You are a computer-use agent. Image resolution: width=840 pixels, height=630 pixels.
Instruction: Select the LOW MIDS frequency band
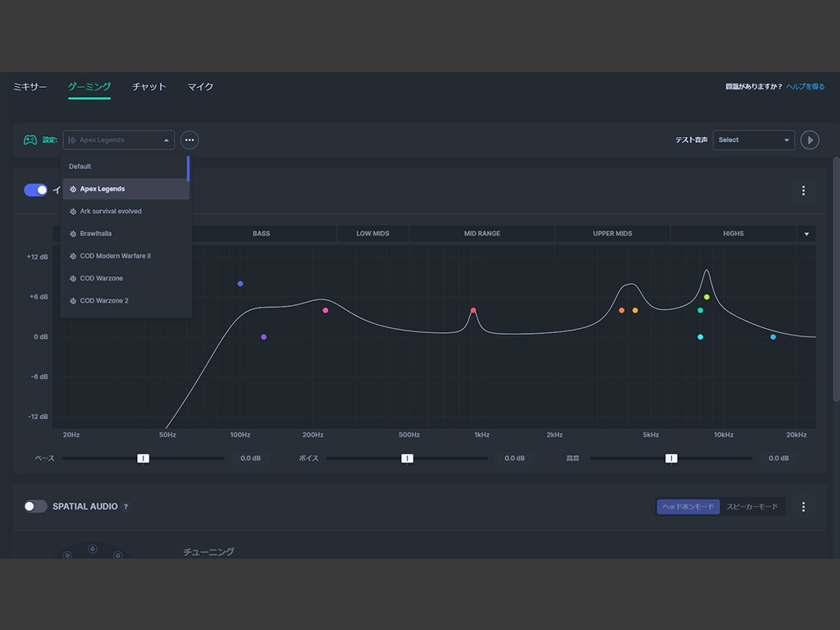click(373, 234)
